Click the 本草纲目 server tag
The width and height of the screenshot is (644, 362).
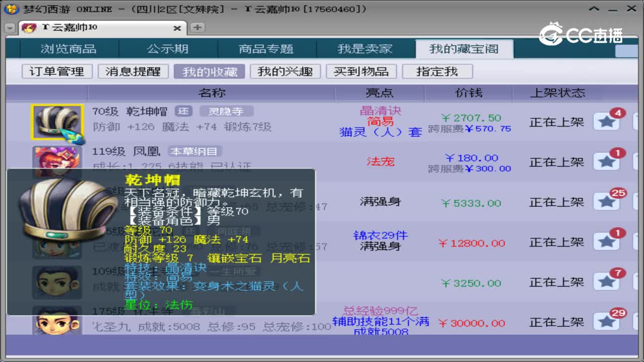[x=194, y=151]
